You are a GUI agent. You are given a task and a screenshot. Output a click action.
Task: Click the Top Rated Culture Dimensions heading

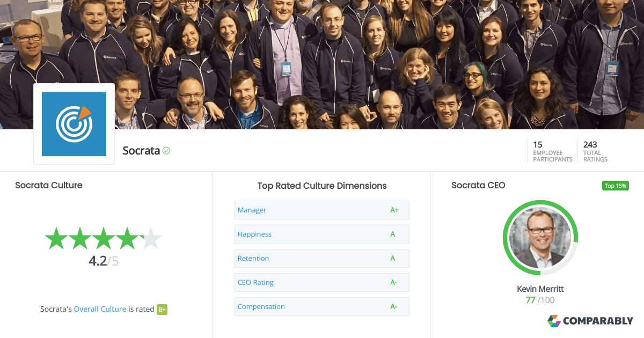[322, 186]
